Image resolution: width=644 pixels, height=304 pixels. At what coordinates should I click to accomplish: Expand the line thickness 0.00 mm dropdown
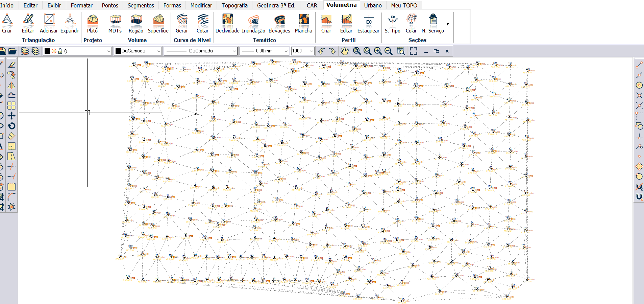(286, 51)
